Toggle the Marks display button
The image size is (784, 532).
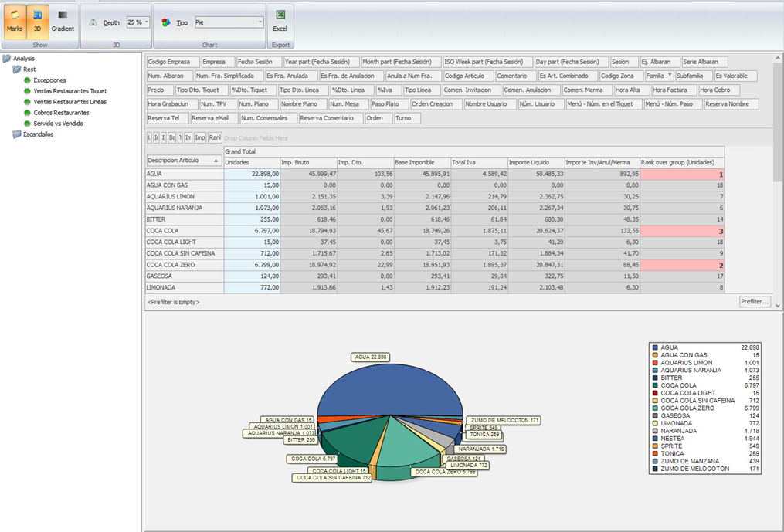tap(15, 21)
